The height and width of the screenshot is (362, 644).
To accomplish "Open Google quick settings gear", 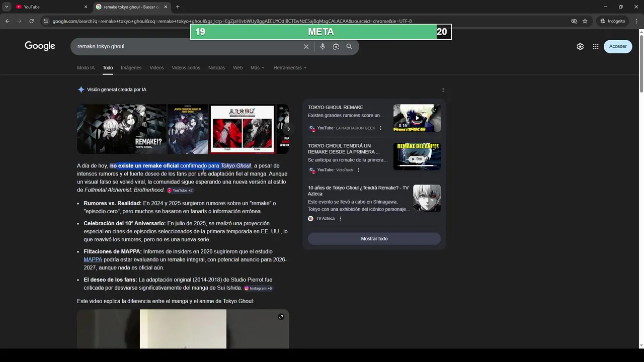I will 580,46.
